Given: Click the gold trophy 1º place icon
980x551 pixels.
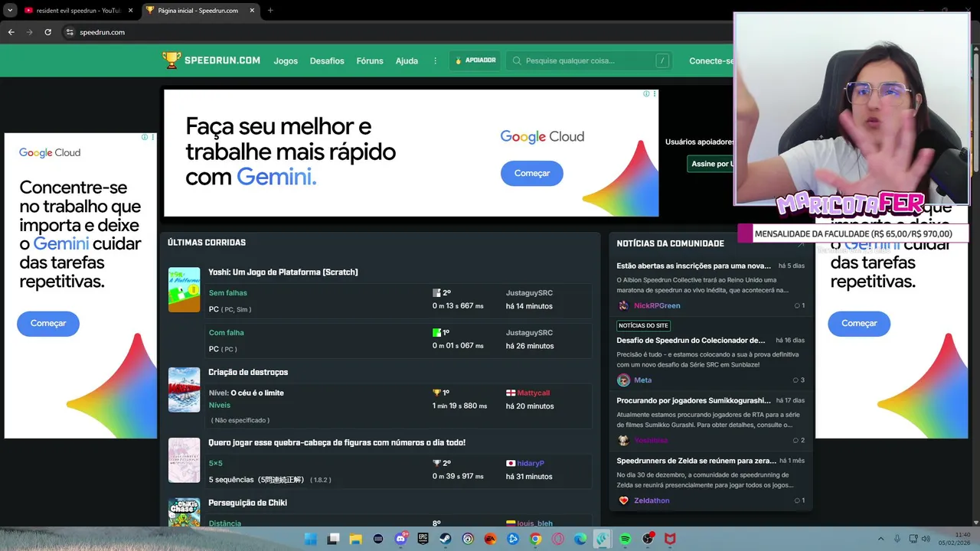Looking at the screenshot, I should [437, 393].
